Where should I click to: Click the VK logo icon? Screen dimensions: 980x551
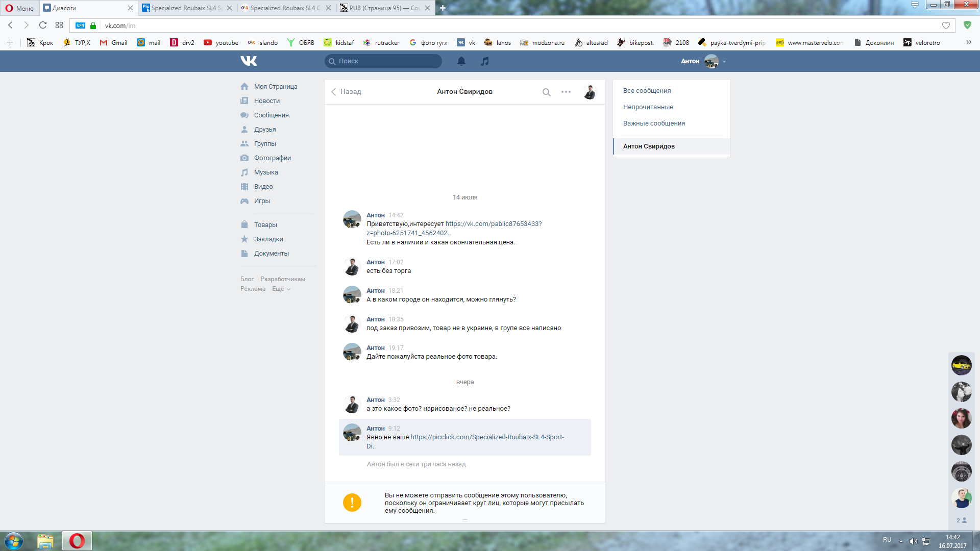click(x=249, y=61)
